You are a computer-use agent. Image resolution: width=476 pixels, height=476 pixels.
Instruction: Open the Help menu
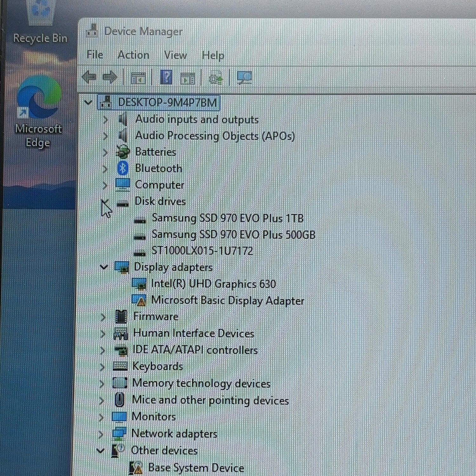pyautogui.click(x=213, y=56)
